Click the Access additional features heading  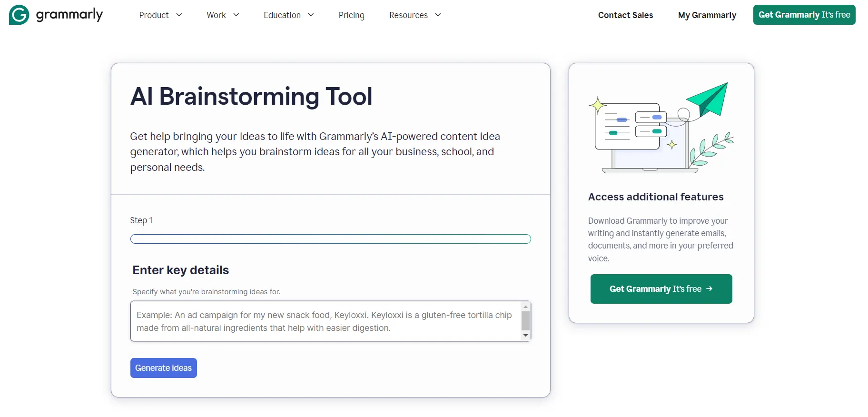coord(656,197)
